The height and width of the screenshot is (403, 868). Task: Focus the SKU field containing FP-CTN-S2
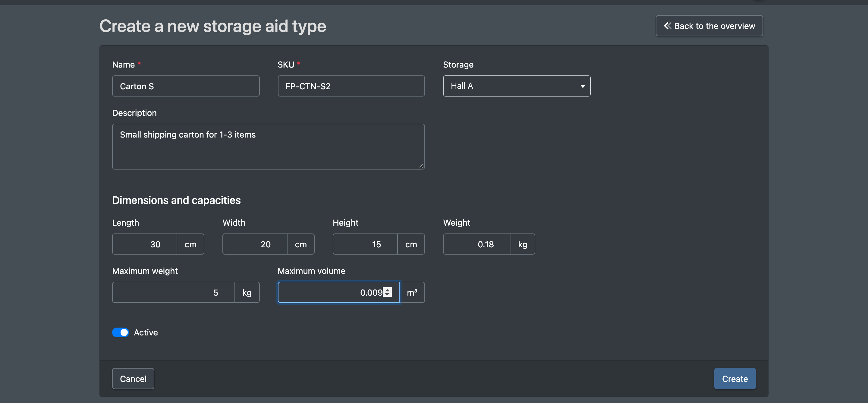point(351,86)
